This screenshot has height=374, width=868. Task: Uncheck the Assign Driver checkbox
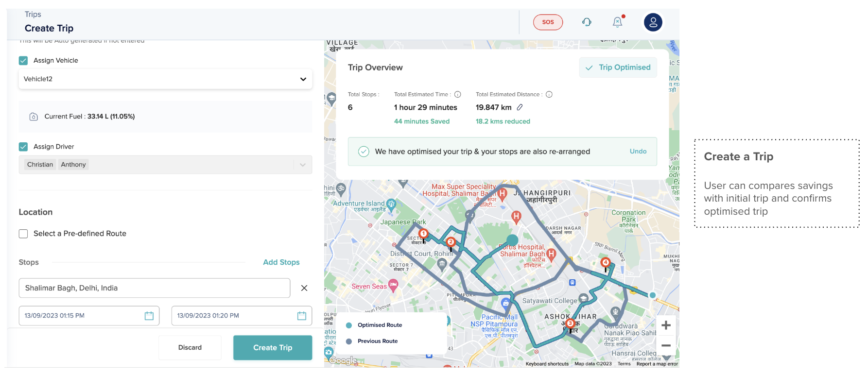23,147
